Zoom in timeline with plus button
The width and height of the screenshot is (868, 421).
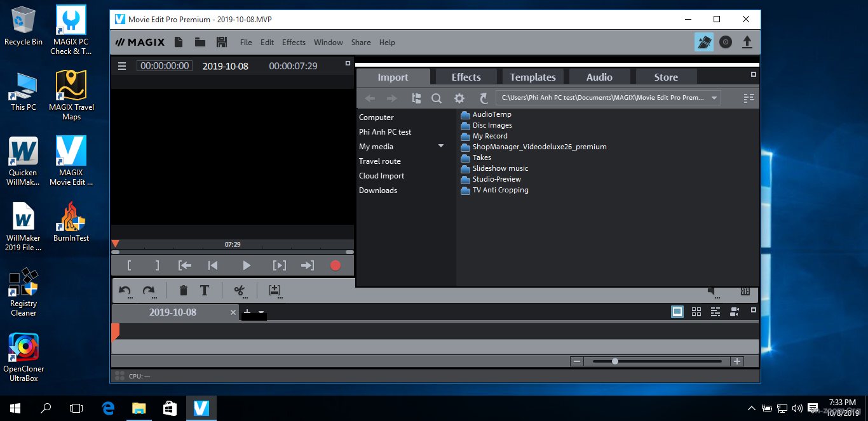(x=736, y=361)
